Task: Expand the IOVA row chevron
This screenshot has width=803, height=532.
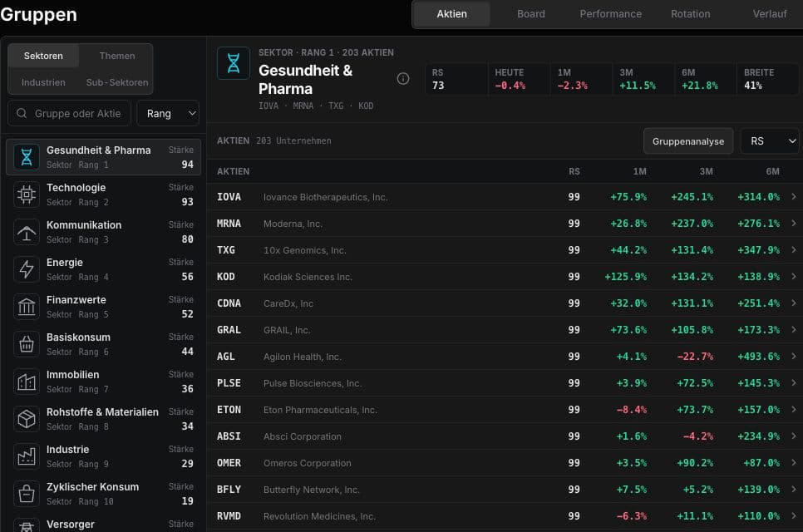Action: pyautogui.click(x=793, y=197)
